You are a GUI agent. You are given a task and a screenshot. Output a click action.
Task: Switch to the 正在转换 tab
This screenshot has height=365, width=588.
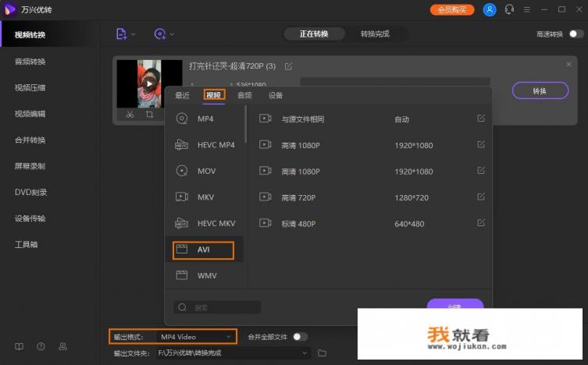(314, 34)
